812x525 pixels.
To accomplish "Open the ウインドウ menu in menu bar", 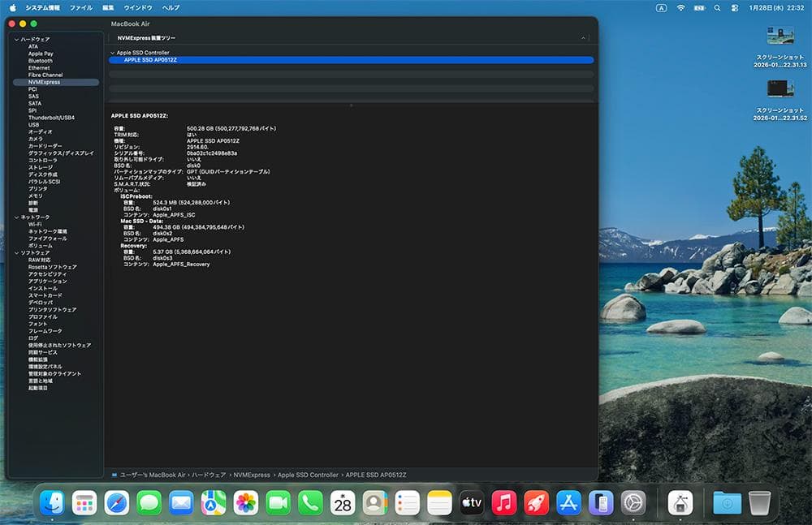I will pyautogui.click(x=137, y=7).
